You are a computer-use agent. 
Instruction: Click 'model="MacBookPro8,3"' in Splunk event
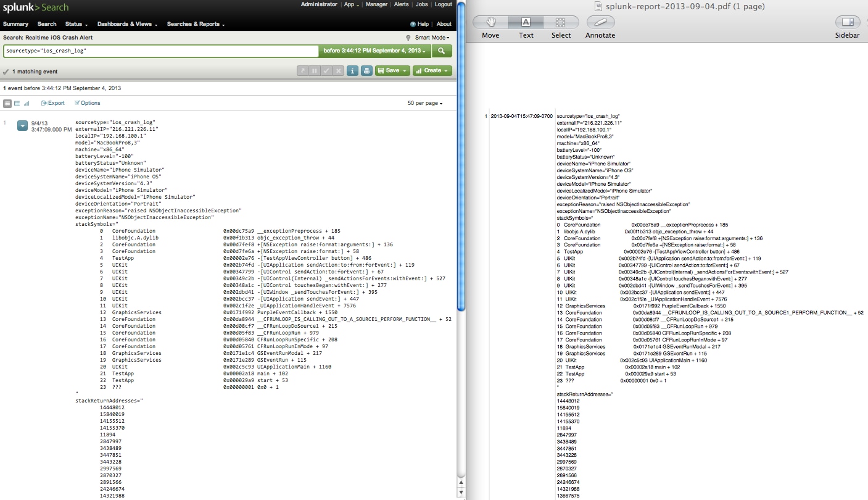(x=107, y=143)
